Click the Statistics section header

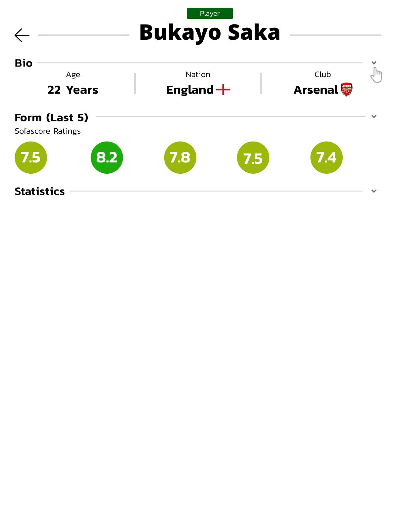coord(40,191)
